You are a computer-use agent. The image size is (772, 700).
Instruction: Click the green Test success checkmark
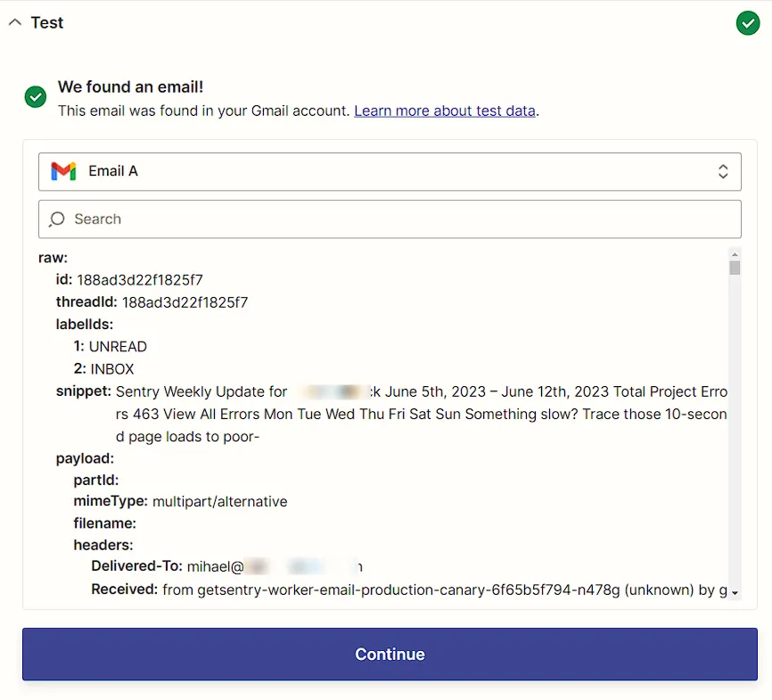coord(748,23)
